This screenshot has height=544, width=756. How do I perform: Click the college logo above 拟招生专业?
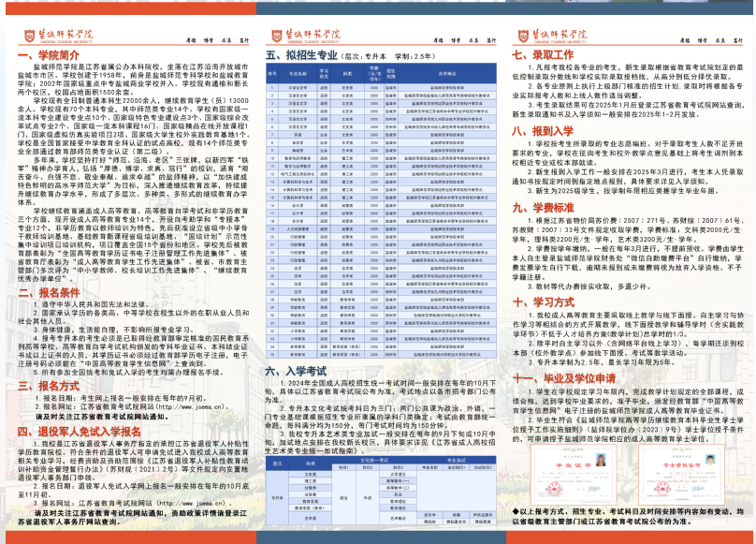point(306,36)
